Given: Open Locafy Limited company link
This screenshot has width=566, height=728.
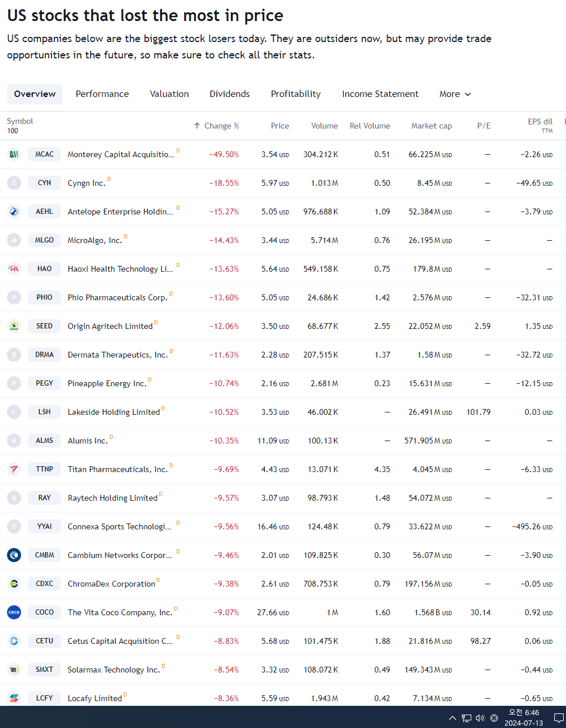Looking at the screenshot, I should [95, 698].
